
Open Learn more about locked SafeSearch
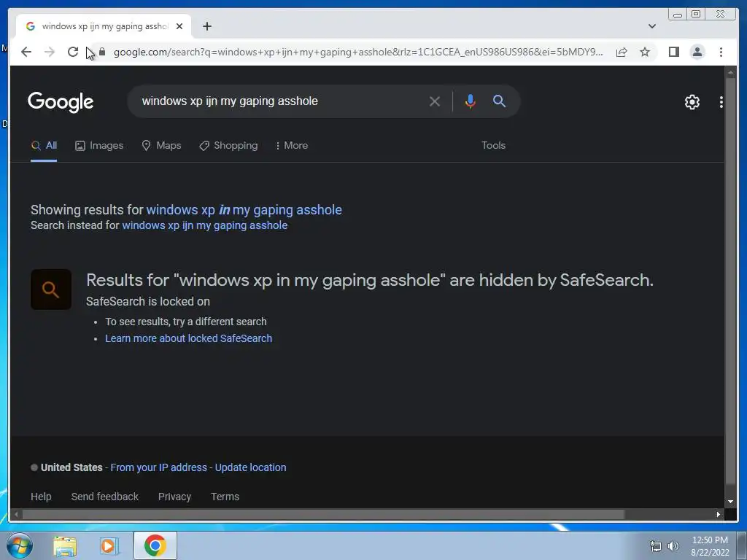(x=189, y=338)
